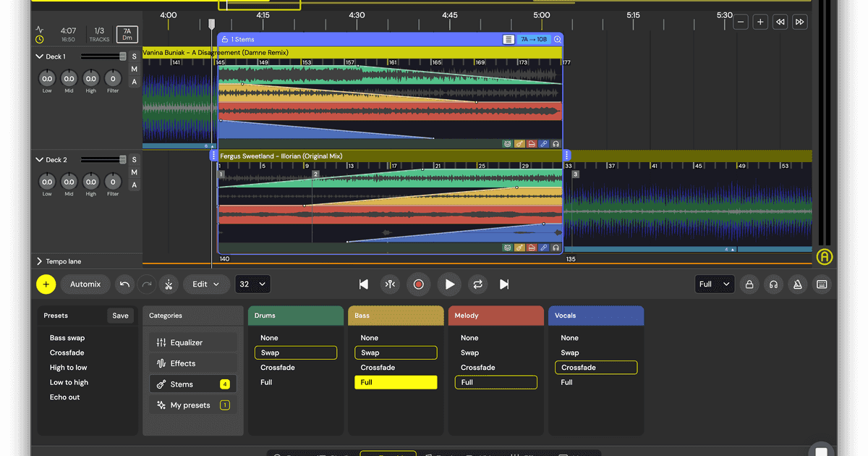Open the My presets category
The image size is (868, 456).
point(192,405)
